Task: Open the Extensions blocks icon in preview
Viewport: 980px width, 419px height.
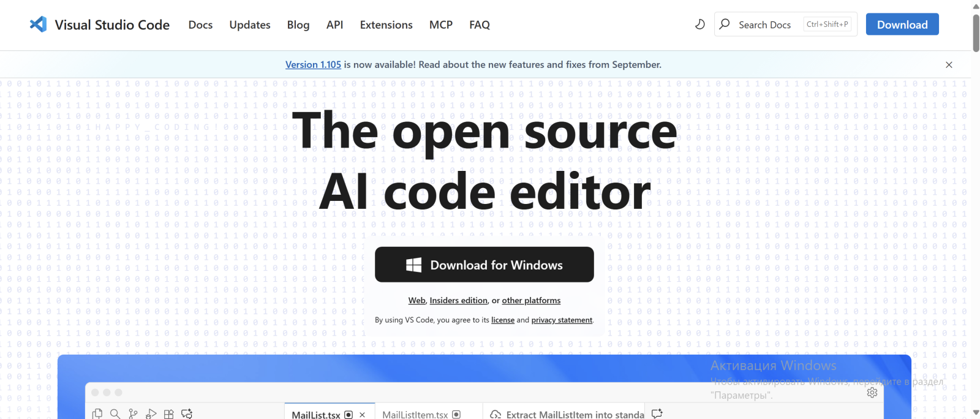Action: click(169, 414)
